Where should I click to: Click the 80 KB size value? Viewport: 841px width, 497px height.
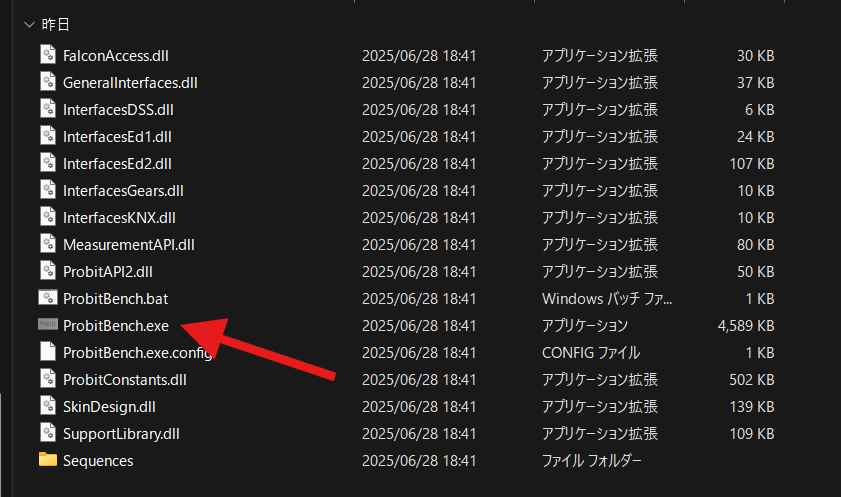[x=756, y=245]
